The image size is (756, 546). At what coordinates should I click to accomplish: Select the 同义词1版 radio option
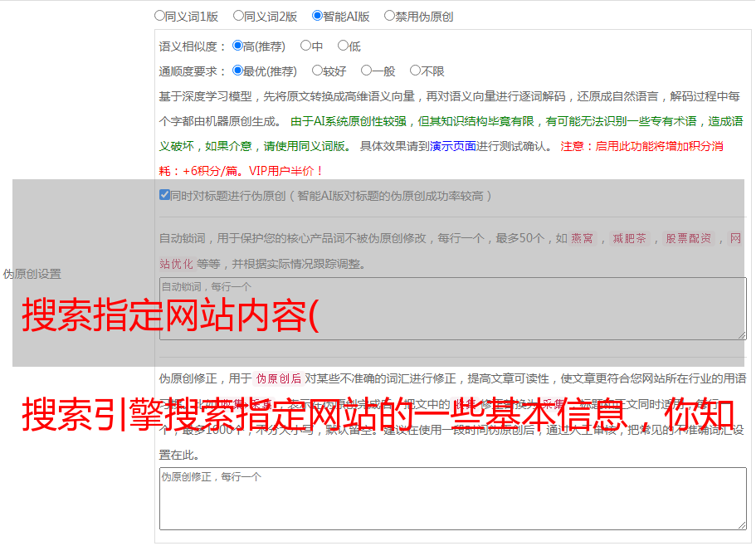tap(159, 16)
